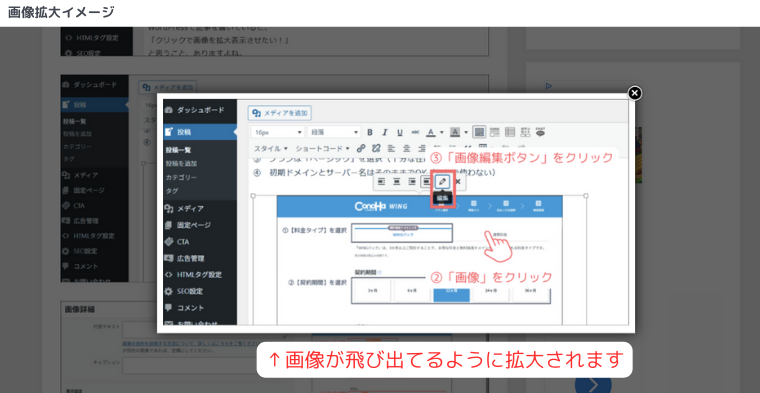Click the remove link icon
Image resolution: width=760 pixels, height=393 pixels.
(376, 148)
